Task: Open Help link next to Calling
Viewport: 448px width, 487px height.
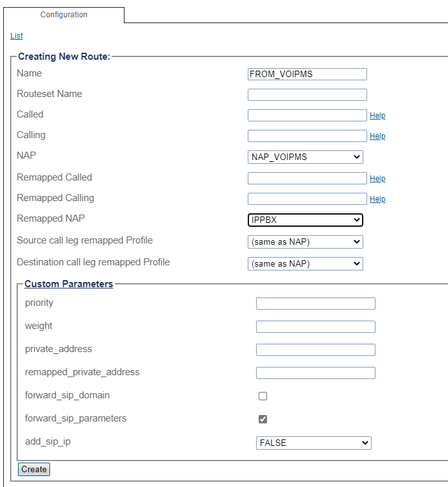Action: [377, 136]
